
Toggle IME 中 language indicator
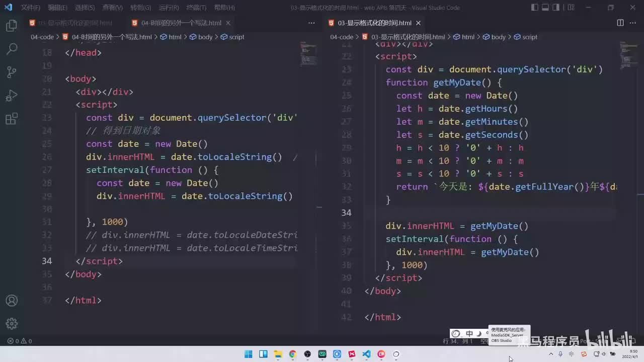click(469, 333)
